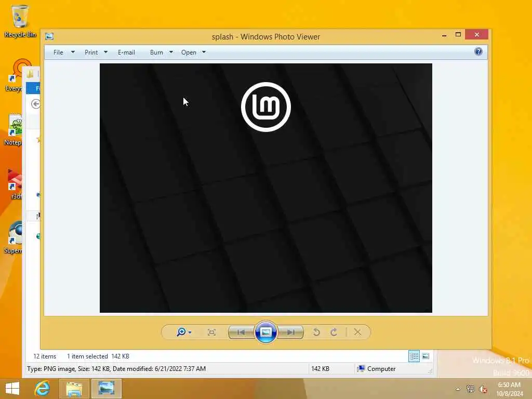Select the Everything desktop shortcut
532x399 pixels.
[14, 75]
